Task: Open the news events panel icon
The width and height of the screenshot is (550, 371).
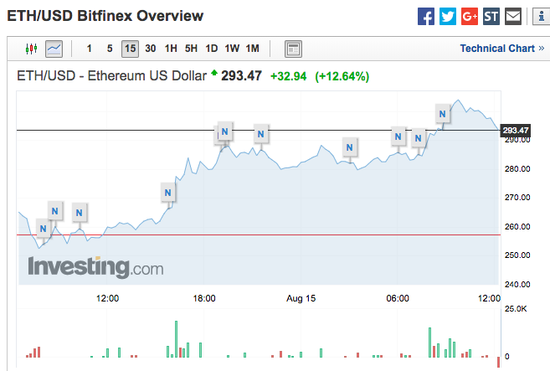Action: coord(293,49)
